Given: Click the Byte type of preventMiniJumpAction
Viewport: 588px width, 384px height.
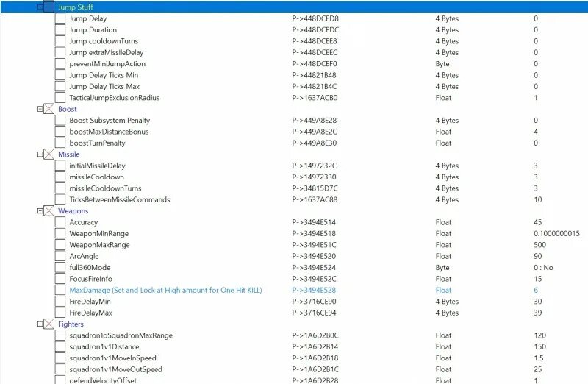Looking at the screenshot, I should (x=442, y=64).
